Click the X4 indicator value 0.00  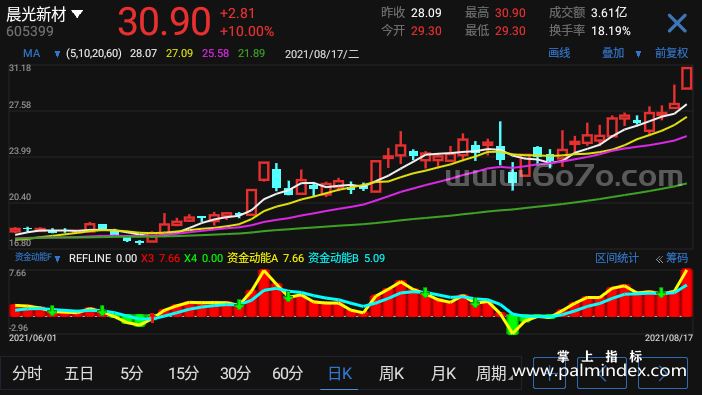coord(212,258)
